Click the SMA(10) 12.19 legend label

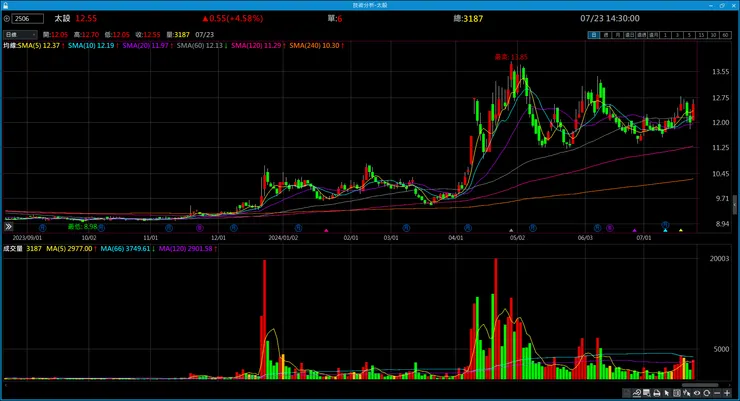(x=93, y=46)
